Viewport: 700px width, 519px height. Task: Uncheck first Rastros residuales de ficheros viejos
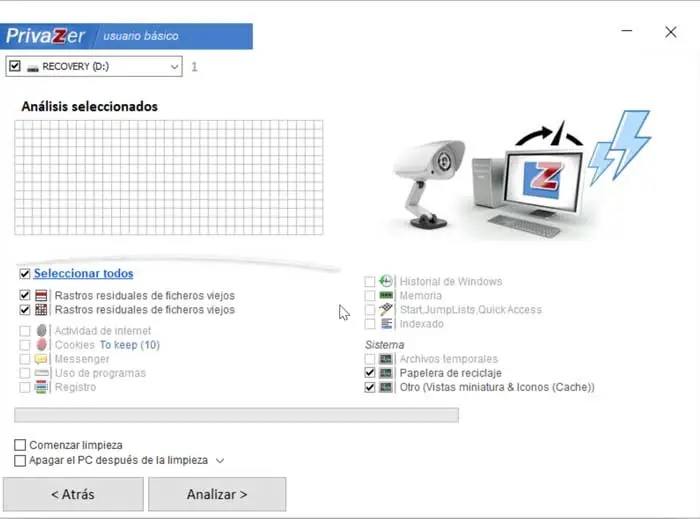click(25, 295)
